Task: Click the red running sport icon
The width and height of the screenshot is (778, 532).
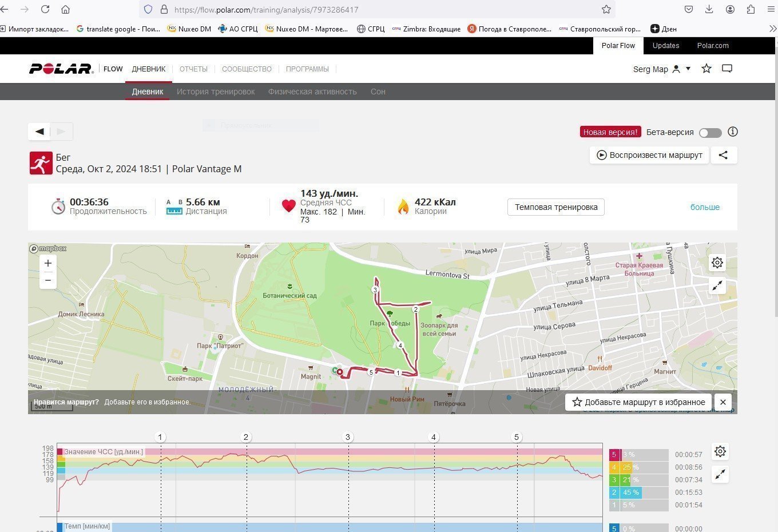Action: click(x=41, y=163)
